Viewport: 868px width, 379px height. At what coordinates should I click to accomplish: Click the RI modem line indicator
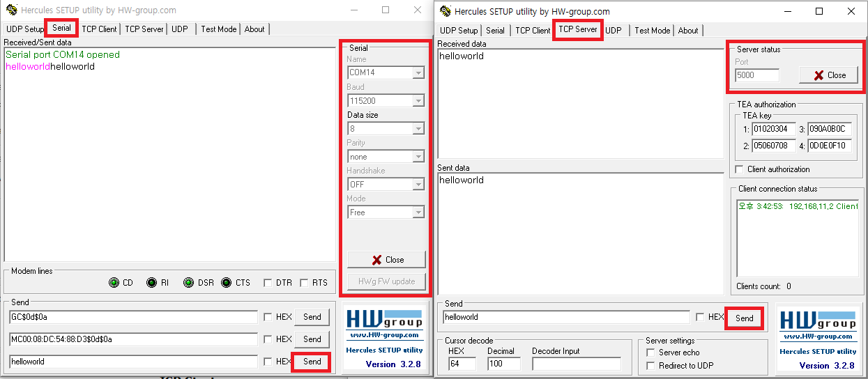click(151, 282)
